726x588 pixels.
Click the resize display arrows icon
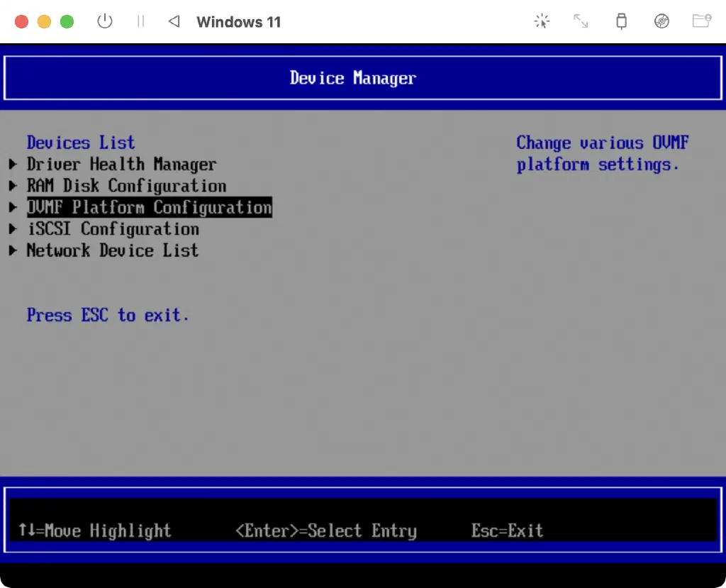coord(581,21)
